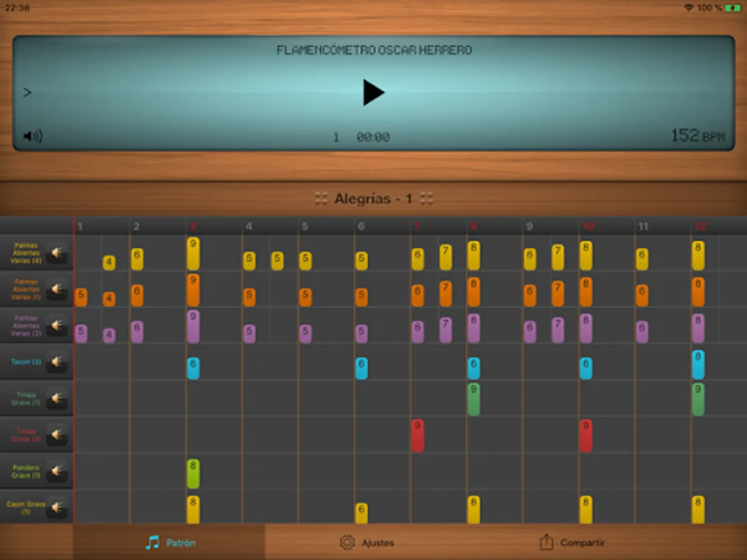Tap Cajón Grave note 8 on beat 8

[474, 510]
